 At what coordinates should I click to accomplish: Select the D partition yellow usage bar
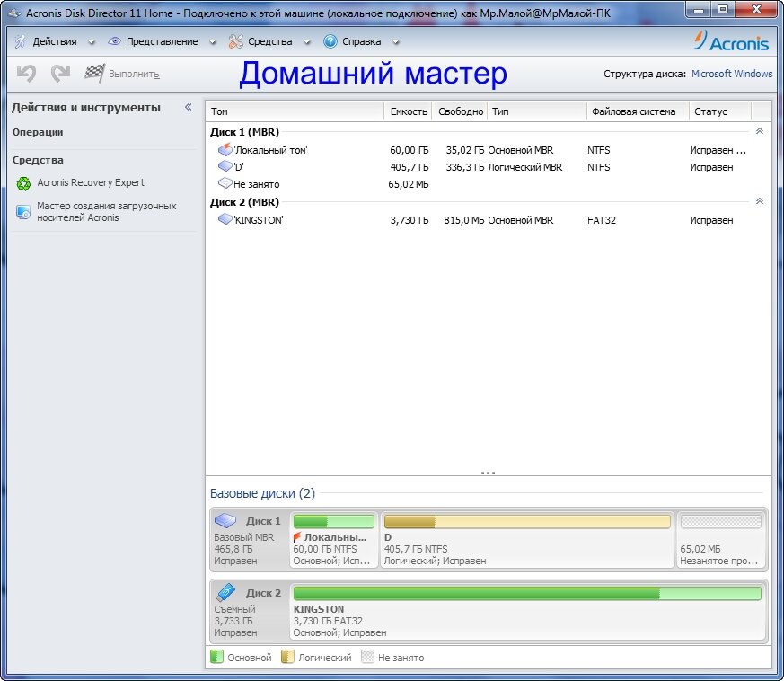pos(527,521)
